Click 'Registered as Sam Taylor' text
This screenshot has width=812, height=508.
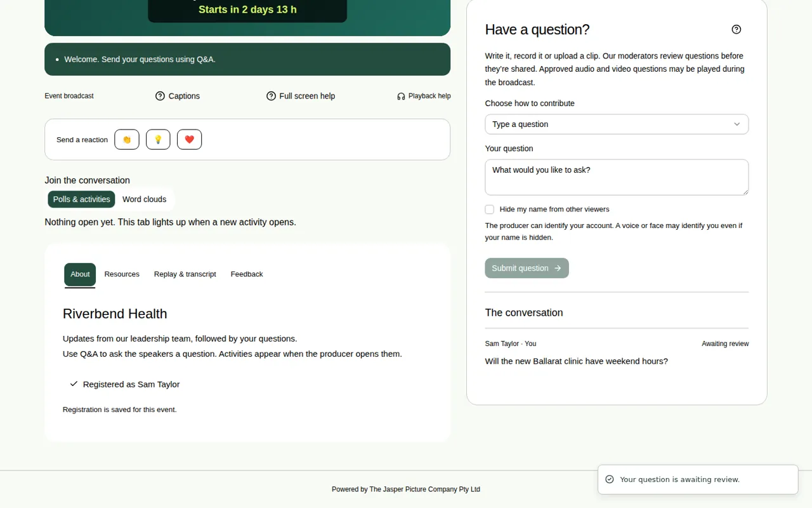point(131,384)
